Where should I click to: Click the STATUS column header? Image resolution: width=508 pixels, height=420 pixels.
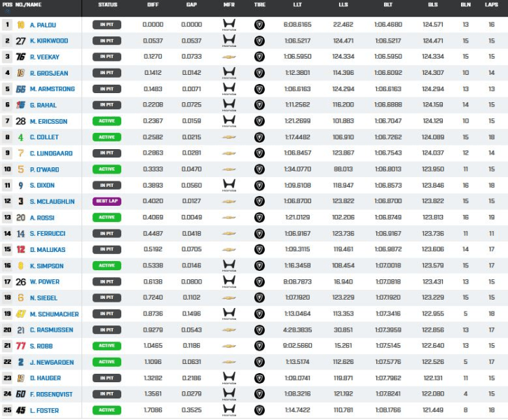point(108,5)
